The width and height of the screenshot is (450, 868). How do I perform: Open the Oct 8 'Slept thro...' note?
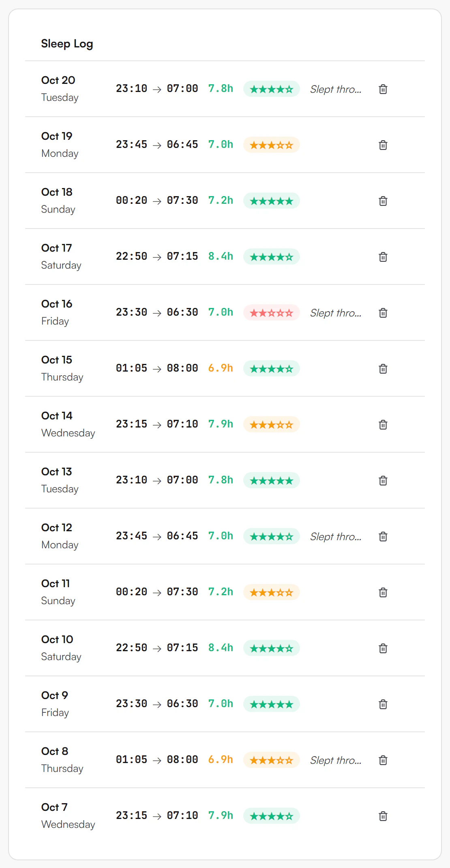pos(336,760)
